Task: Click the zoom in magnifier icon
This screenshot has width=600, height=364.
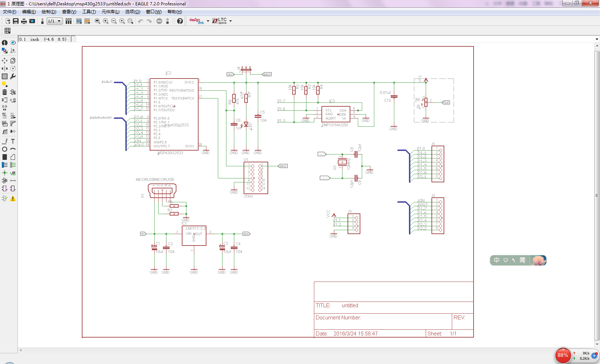Action: (x=106, y=21)
